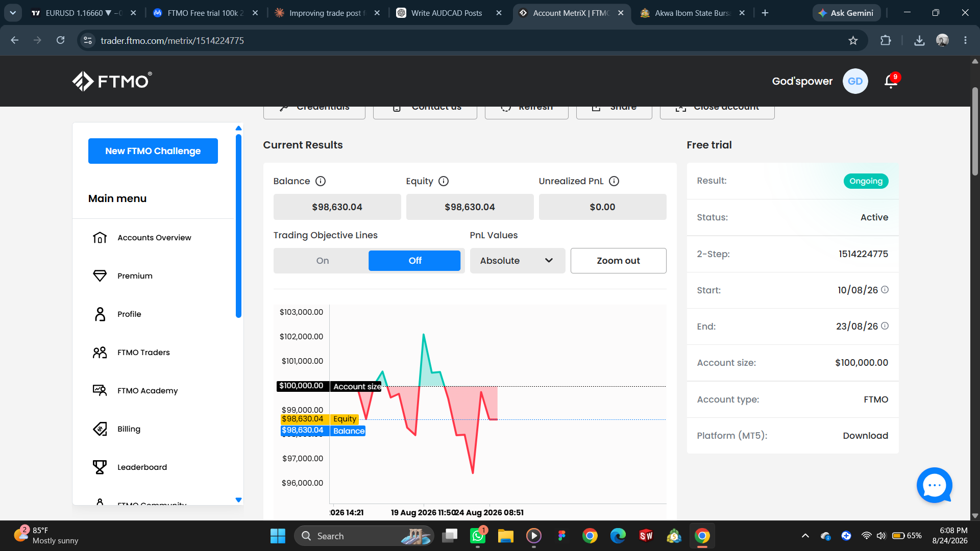
Task: View site information icon in address bar
Action: click(x=88, y=40)
